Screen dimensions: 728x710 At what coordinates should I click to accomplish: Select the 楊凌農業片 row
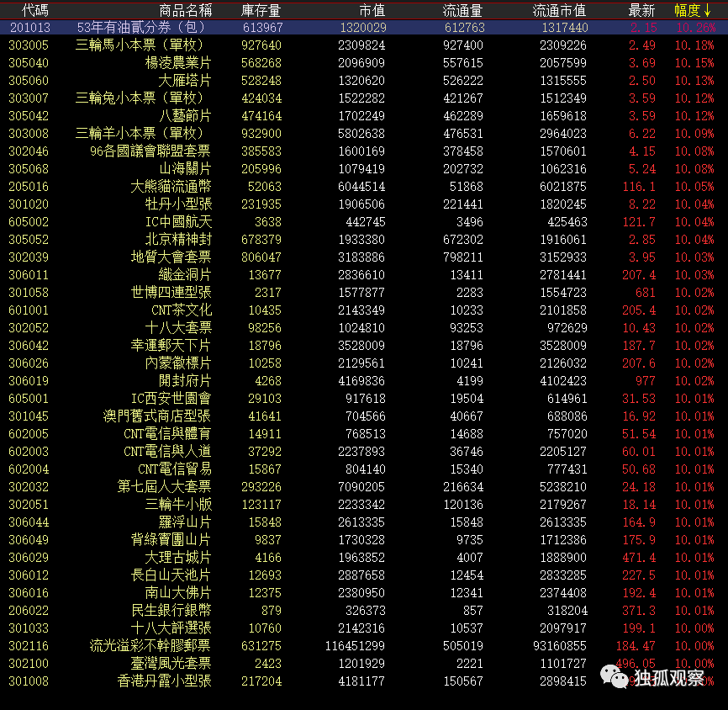(x=364, y=63)
